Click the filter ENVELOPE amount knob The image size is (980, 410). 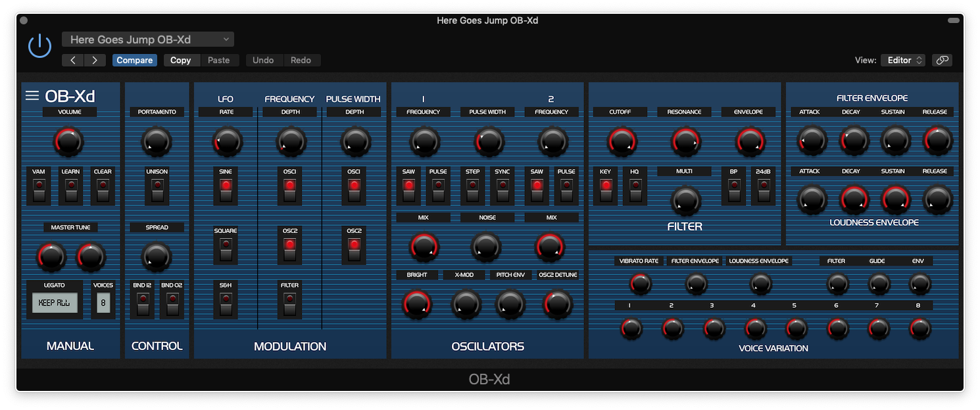(749, 141)
